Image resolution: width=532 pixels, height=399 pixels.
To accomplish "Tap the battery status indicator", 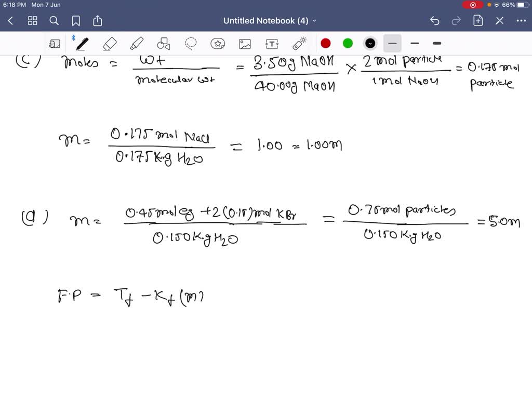I will point(523,5).
